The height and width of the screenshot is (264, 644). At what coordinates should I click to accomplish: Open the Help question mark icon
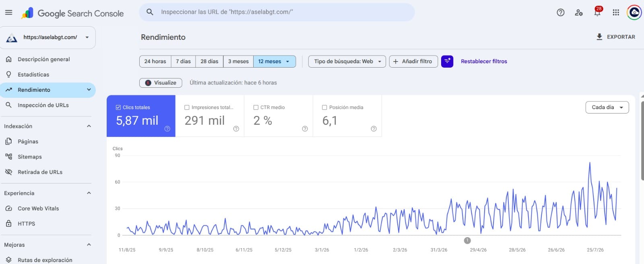[x=560, y=12]
